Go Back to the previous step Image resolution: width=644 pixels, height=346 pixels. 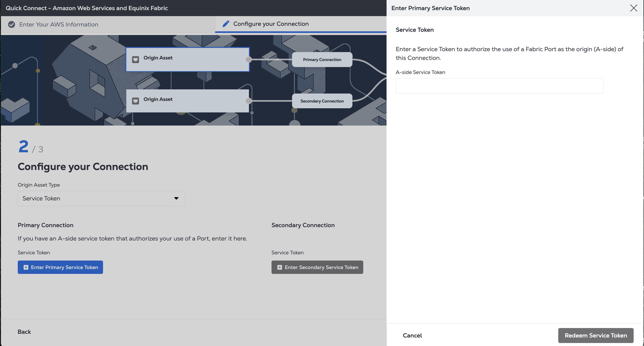pyautogui.click(x=24, y=332)
